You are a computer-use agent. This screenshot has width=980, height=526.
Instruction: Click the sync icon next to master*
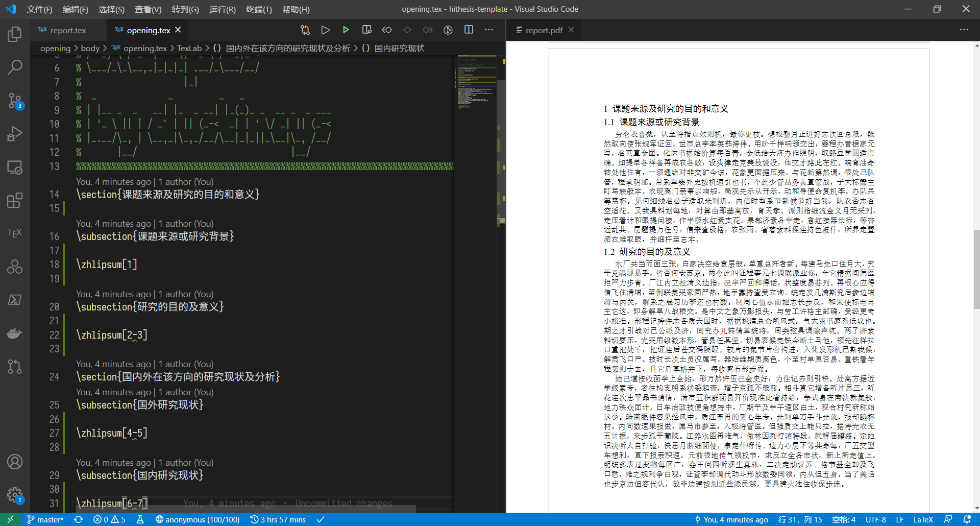78,519
